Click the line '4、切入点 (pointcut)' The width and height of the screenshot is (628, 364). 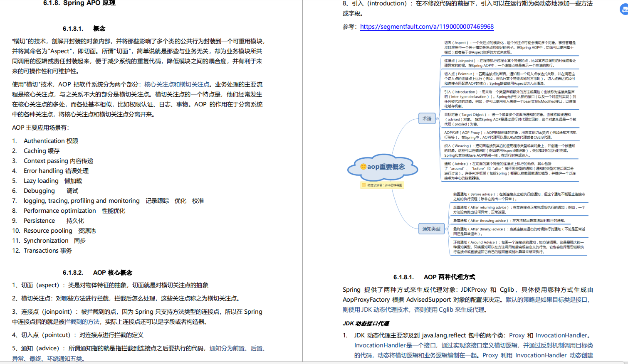pyautogui.click(x=78, y=335)
